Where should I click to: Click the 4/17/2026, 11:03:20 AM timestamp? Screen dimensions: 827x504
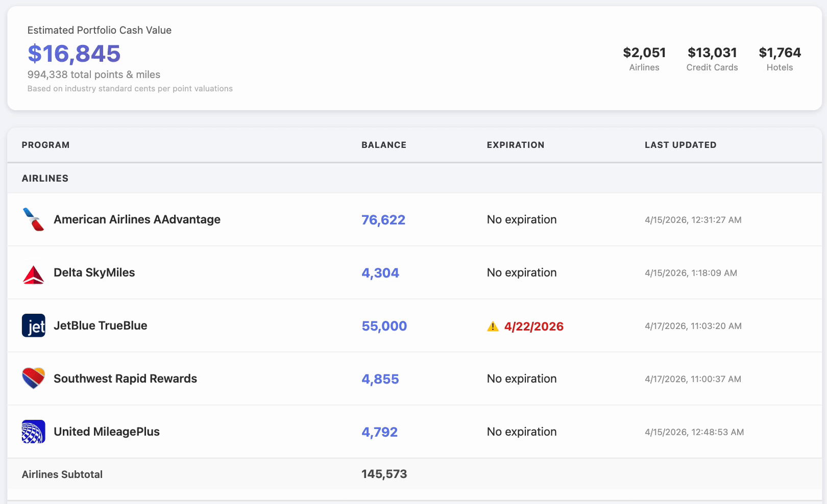tap(693, 326)
